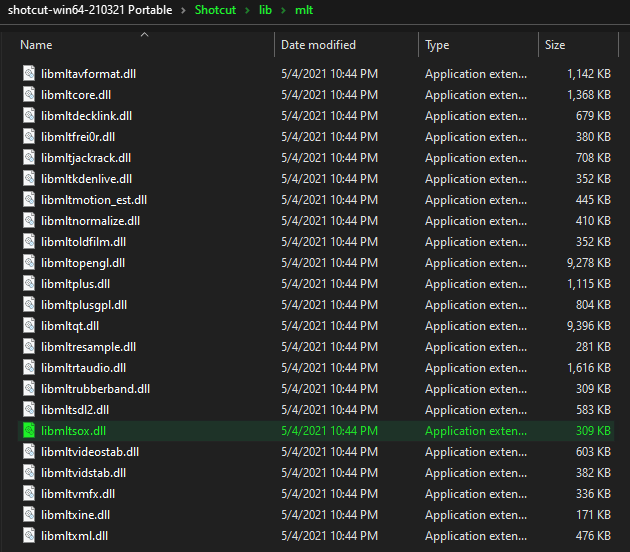Image resolution: width=630 pixels, height=552 pixels.
Task: Select the file name libmltfrei0r.dll
Action: (x=78, y=137)
